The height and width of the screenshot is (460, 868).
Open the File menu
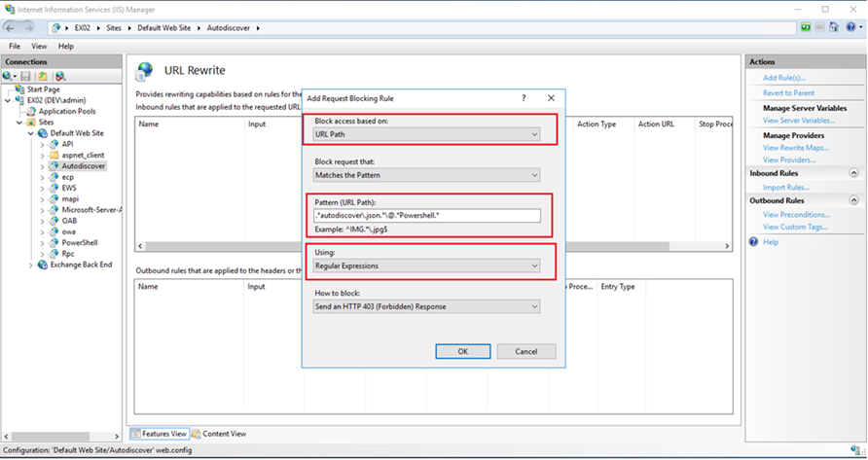point(16,46)
